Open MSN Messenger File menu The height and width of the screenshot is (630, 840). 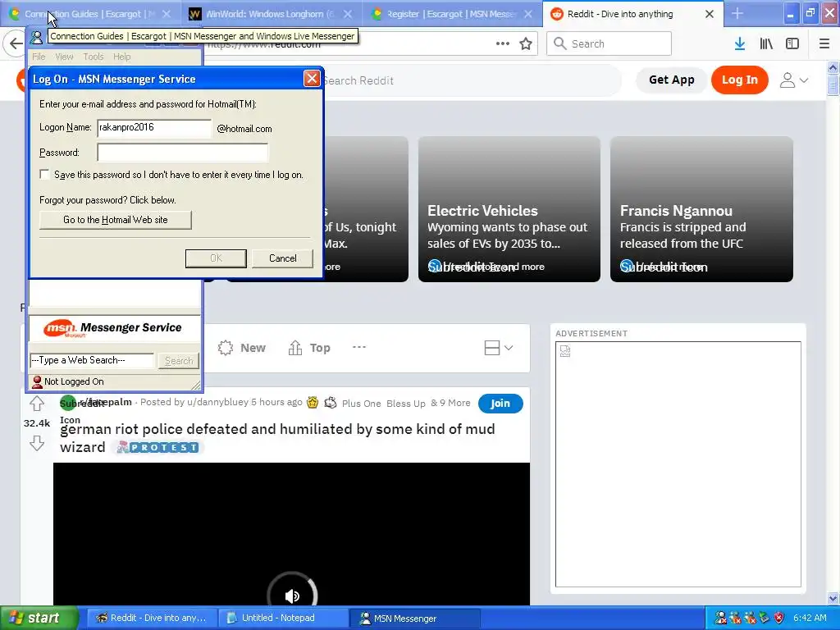[39, 57]
